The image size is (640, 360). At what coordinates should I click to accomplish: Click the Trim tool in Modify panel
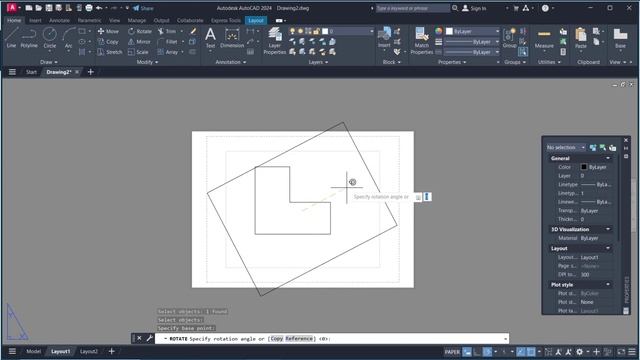pyautogui.click(x=167, y=31)
